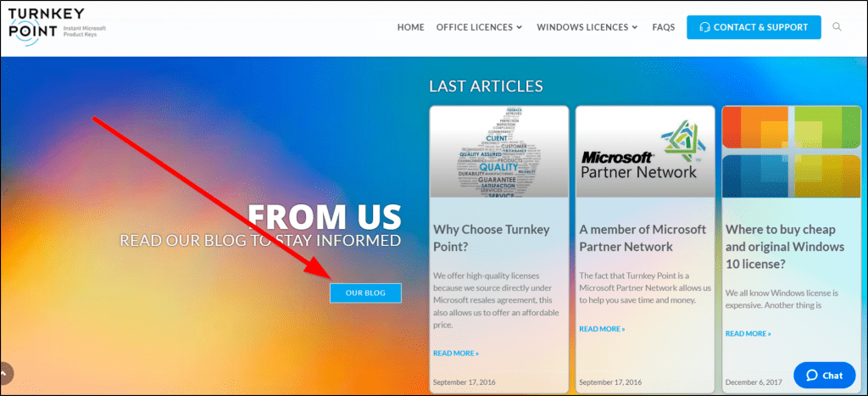Open the quality thumbs-up article image

pos(498,152)
